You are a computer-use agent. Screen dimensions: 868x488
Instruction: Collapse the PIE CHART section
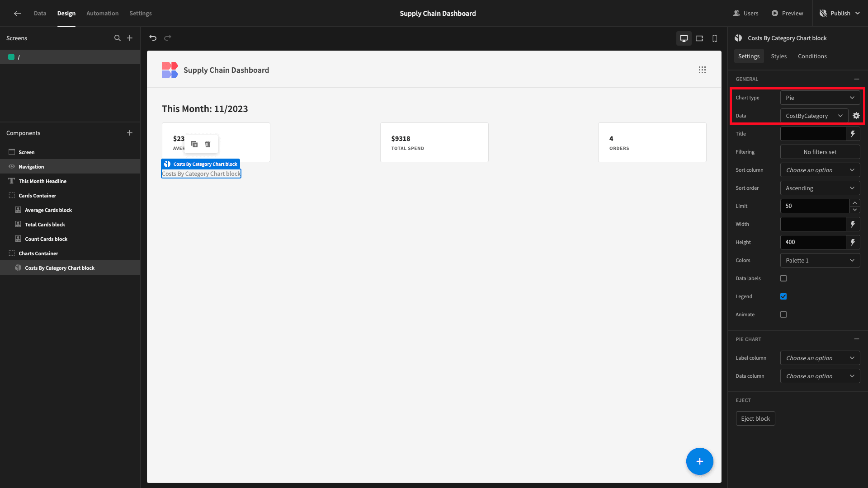(x=857, y=339)
